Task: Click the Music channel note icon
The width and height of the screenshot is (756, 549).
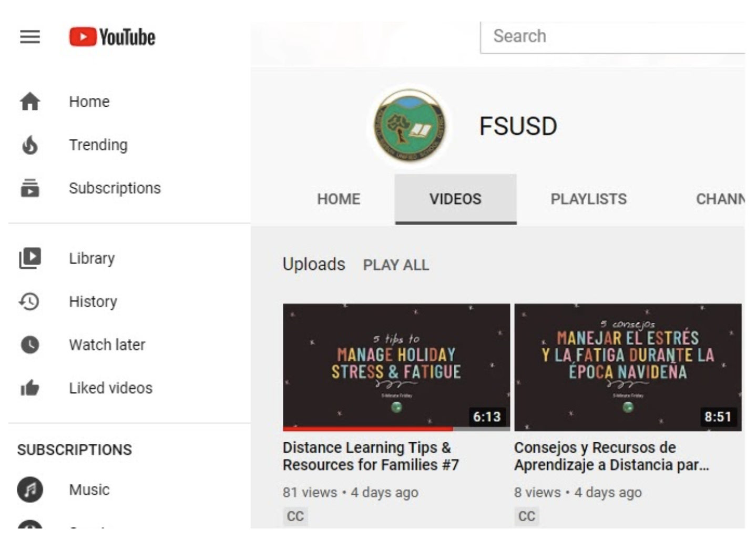Action: pyautogui.click(x=30, y=490)
